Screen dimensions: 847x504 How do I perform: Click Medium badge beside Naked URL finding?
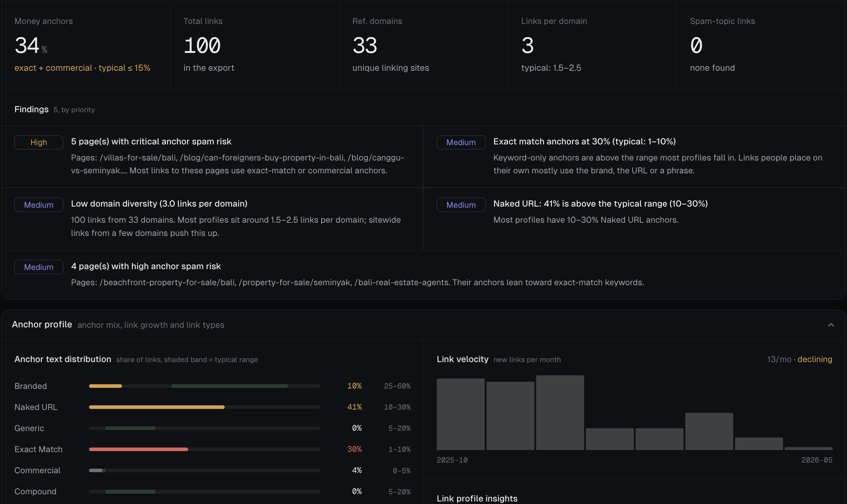pyautogui.click(x=461, y=205)
